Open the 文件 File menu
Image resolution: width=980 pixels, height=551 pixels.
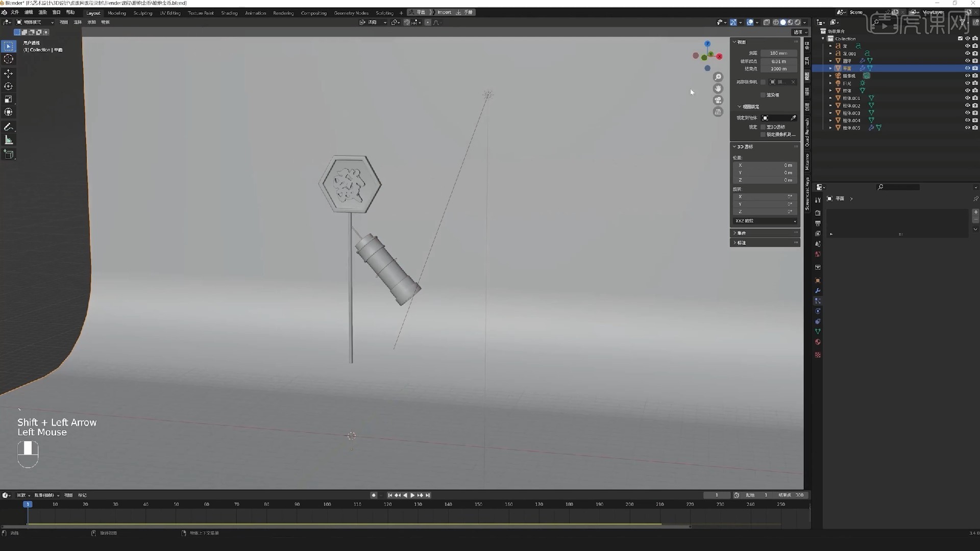[x=15, y=12]
